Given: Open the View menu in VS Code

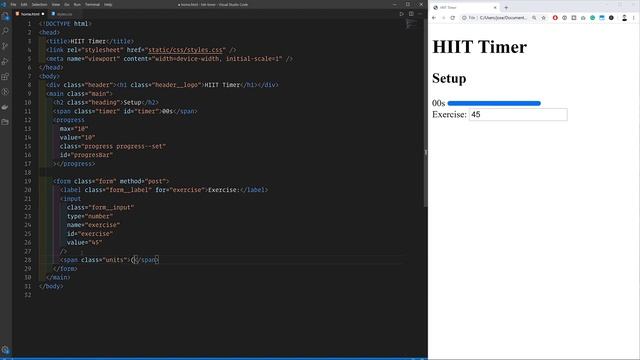Looking at the screenshot, I should coord(56,4).
